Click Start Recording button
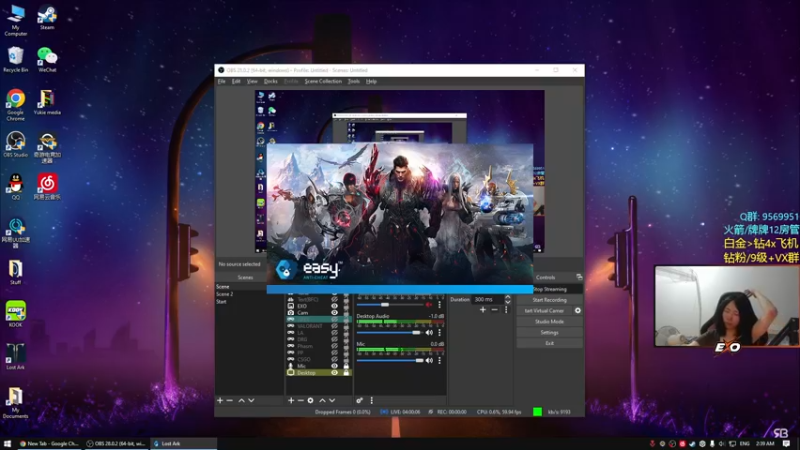This screenshot has width=800, height=450. pos(549,300)
